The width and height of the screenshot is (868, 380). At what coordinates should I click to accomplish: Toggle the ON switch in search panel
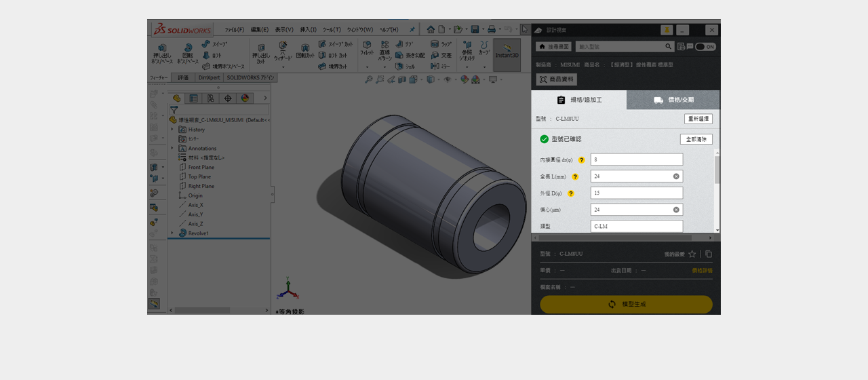pos(705,47)
